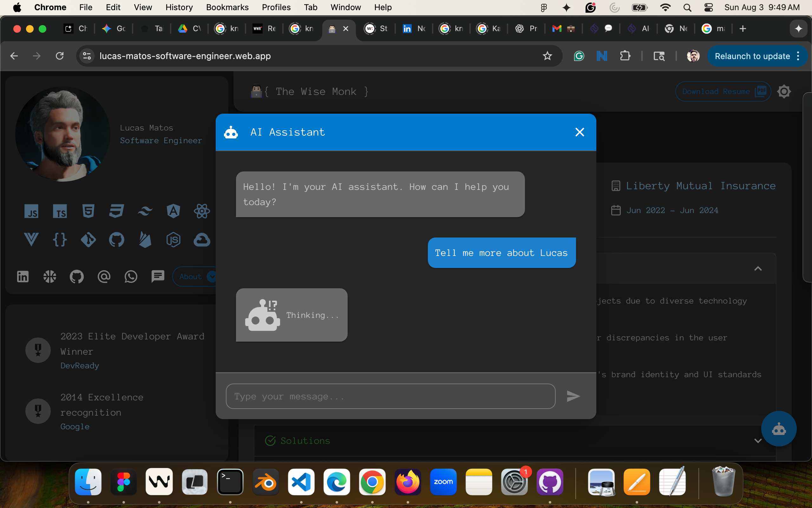Image resolution: width=812 pixels, height=508 pixels.
Task: Click the TypeScript skill icon
Action: point(60,211)
